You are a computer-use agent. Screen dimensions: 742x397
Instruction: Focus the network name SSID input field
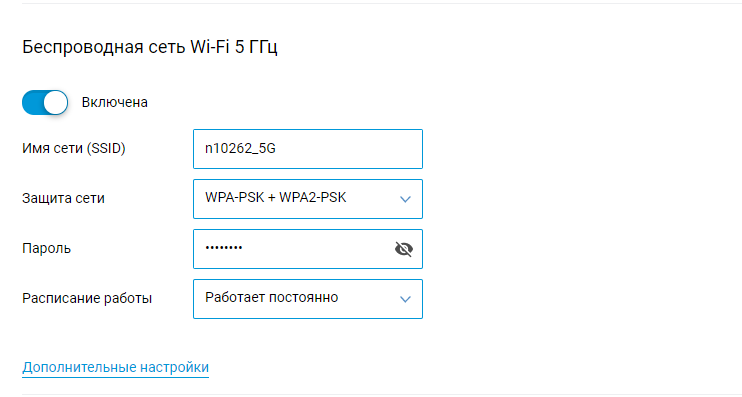point(308,149)
